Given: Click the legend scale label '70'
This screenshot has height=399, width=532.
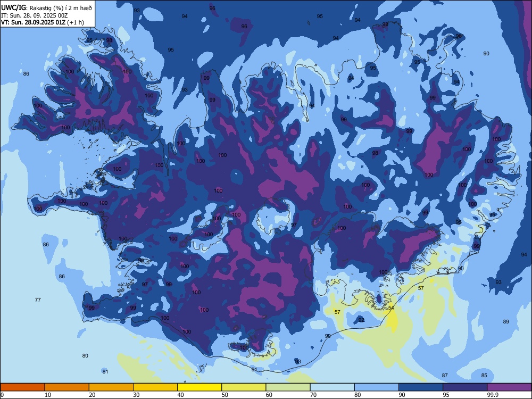Looking at the screenshot, I should pos(313,395).
